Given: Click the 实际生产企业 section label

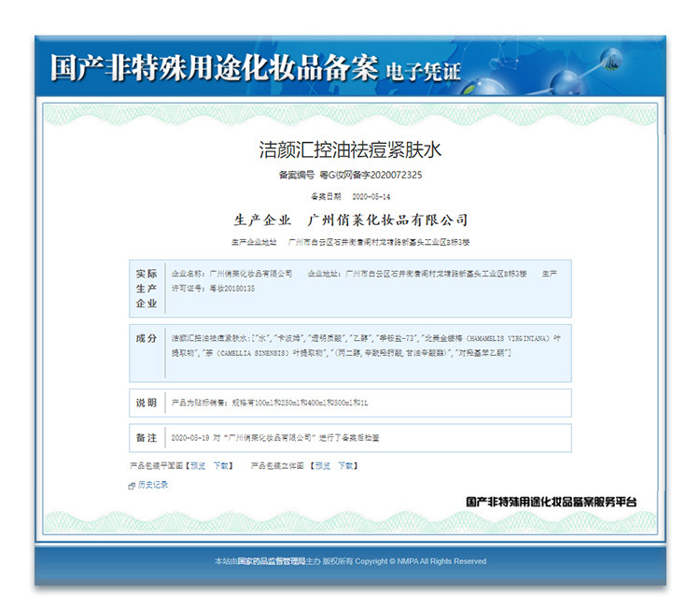Looking at the screenshot, I should 147,289.
